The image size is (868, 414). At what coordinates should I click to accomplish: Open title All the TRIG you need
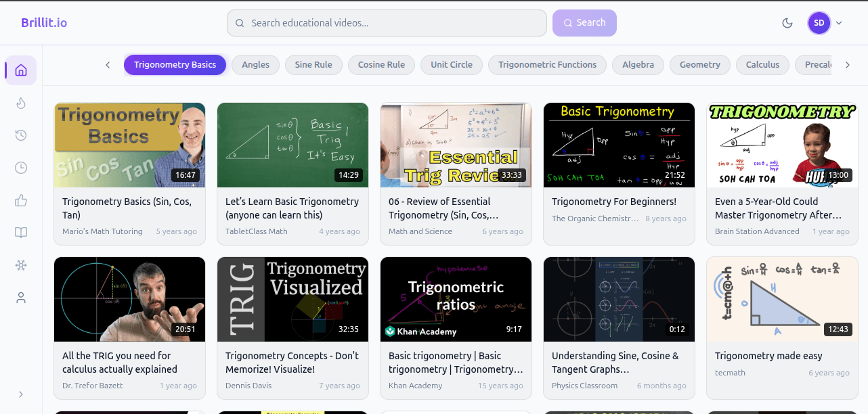(120, 363)
